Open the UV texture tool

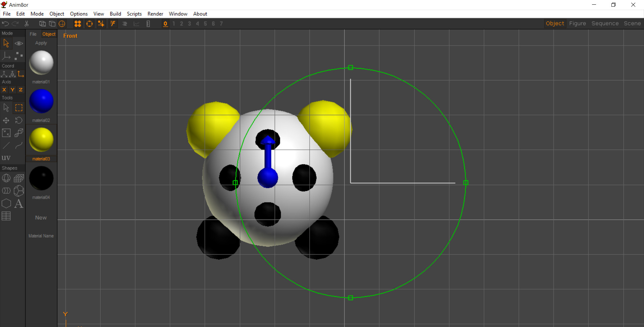coord(6,158)
